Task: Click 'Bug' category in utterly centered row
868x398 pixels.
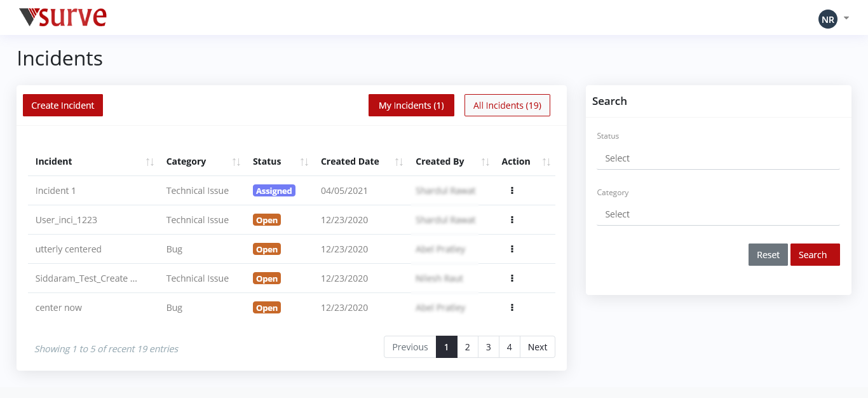Action: click(x=174, y=249)
